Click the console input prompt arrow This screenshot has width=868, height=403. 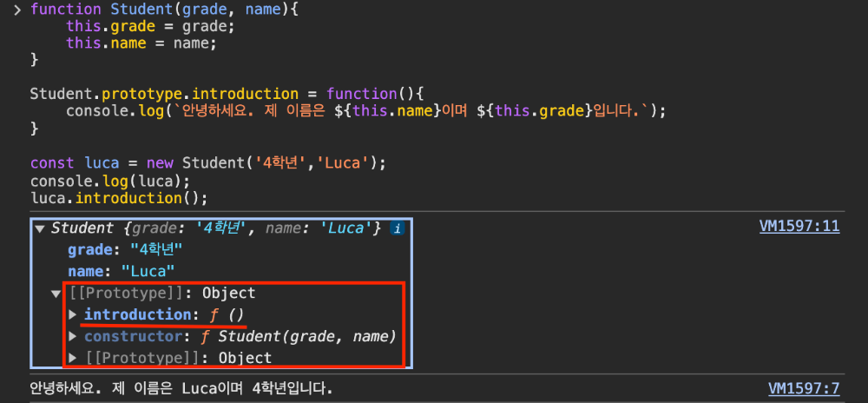(17, 10)
